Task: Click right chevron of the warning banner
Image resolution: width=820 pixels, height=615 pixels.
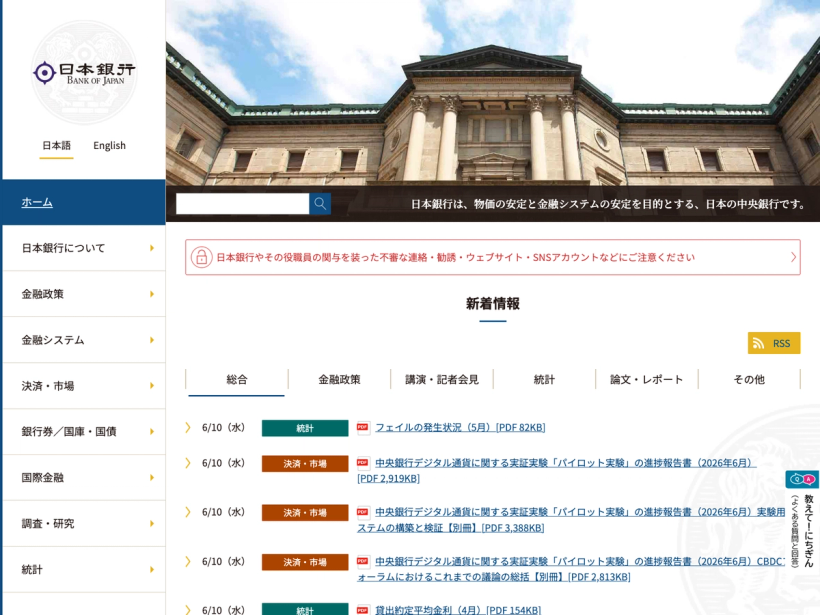Action: (793, 257)
